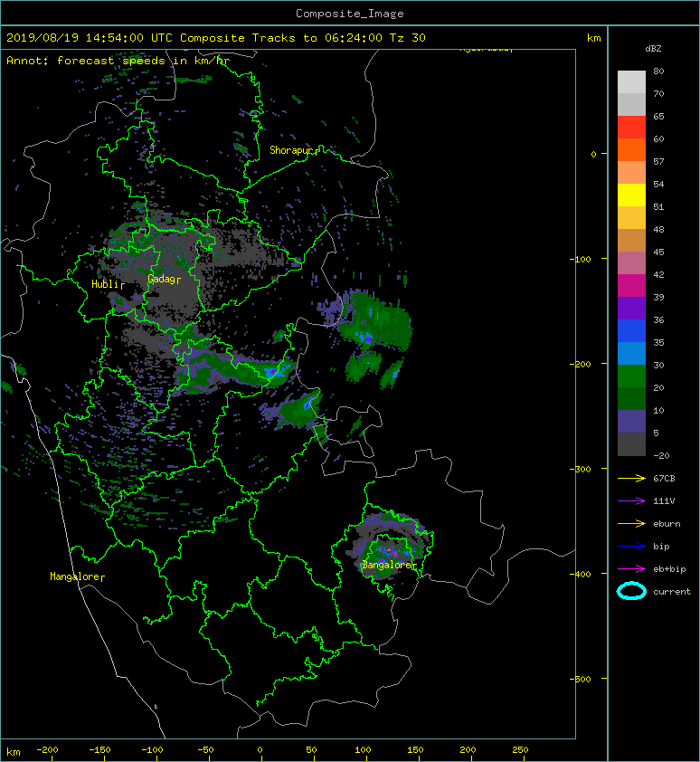Click the '111V' legend label
The height and width of the screenshot is (762, 700).
664,501
